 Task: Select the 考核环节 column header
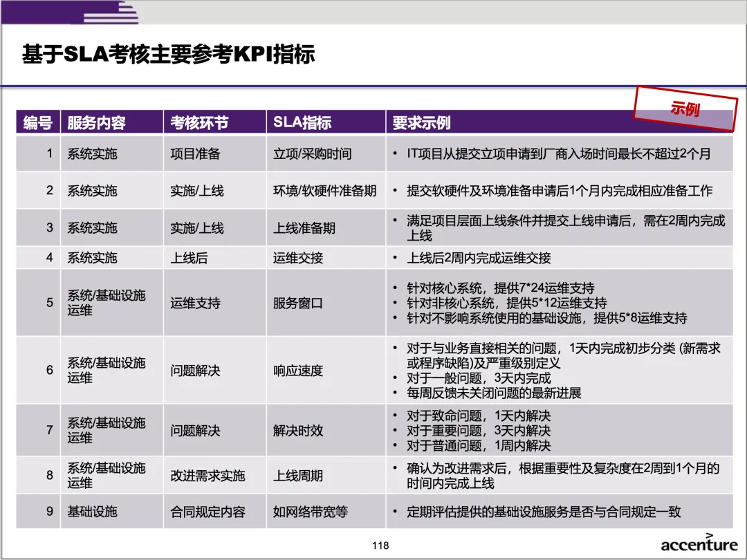point(214,122)
